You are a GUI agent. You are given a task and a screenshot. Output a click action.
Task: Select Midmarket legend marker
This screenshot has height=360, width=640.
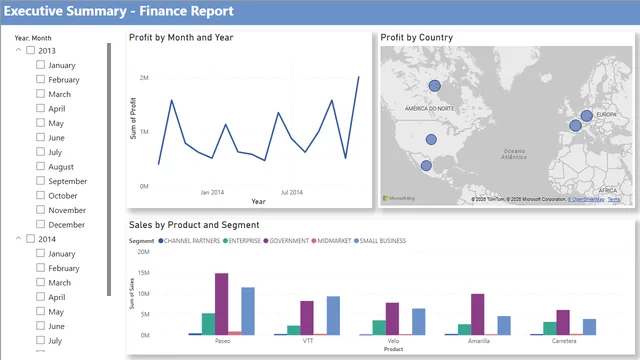point(314,241)
